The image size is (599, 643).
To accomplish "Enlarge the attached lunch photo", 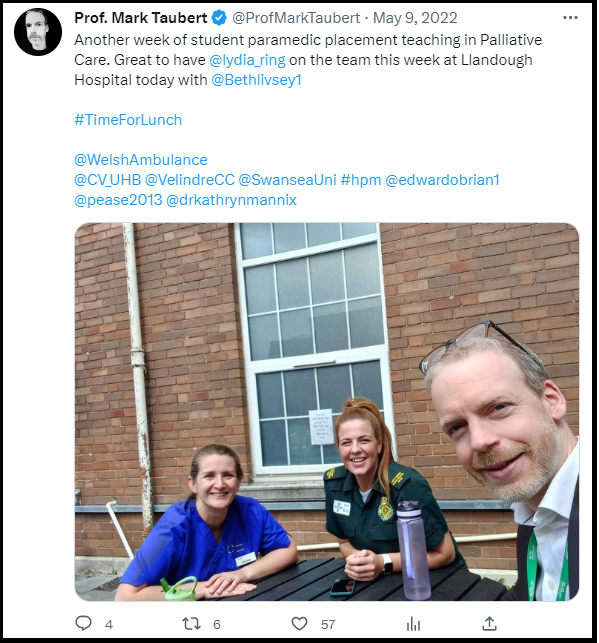I will click(x=327, y=412).
